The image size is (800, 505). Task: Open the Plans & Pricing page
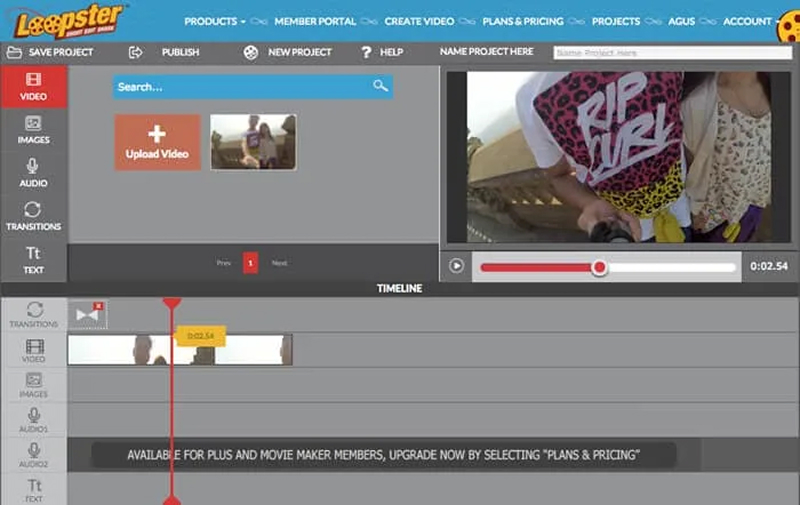[522, 21]
